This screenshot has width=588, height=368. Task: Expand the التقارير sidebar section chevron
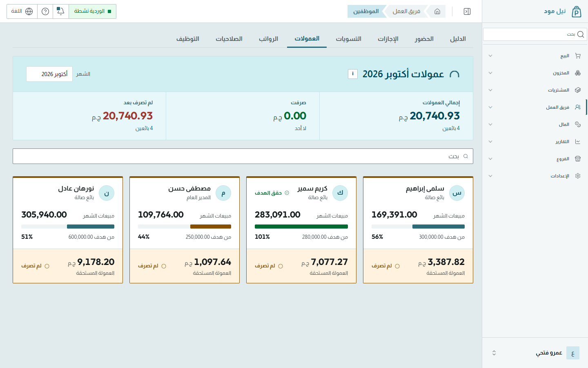[490, 141]
